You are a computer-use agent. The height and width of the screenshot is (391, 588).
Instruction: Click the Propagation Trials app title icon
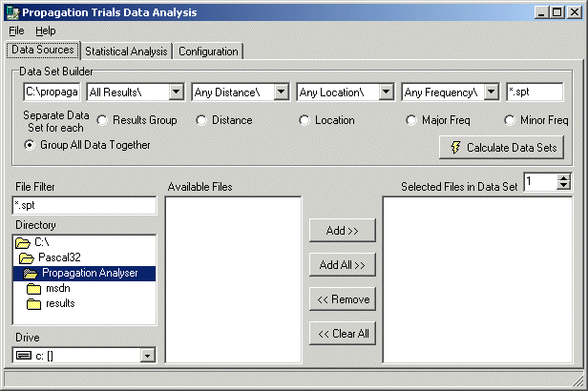click(12, 11)
